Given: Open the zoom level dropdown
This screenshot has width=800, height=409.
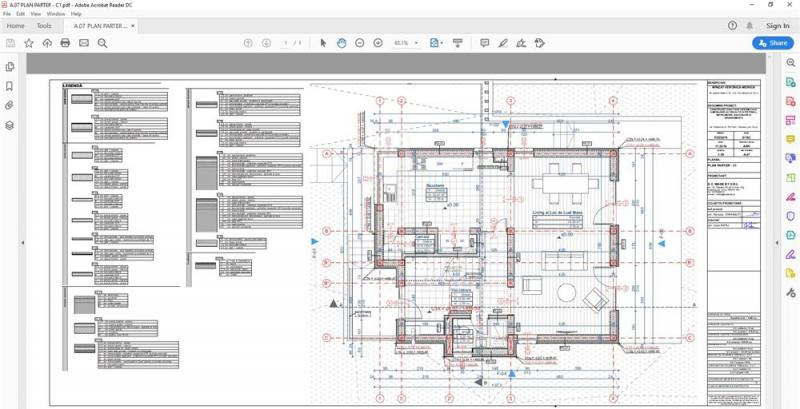Looking at the screenshot, I should point(418,43).
